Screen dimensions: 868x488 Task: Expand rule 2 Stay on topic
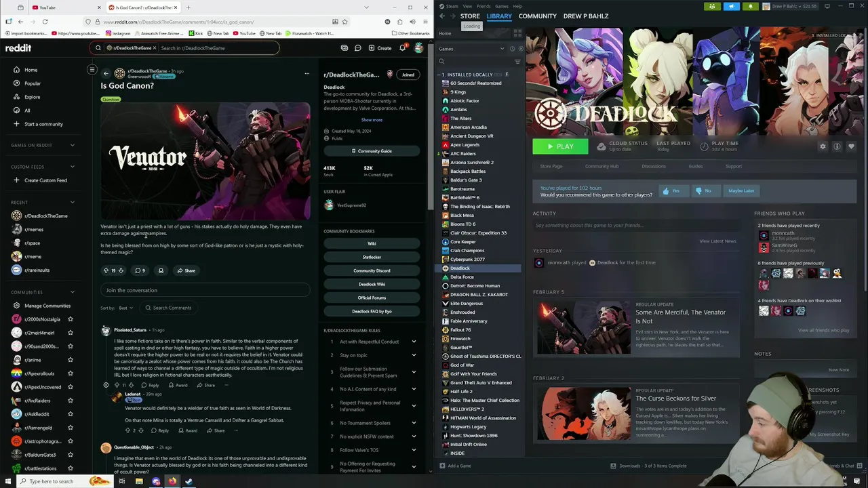pos(414,355)
